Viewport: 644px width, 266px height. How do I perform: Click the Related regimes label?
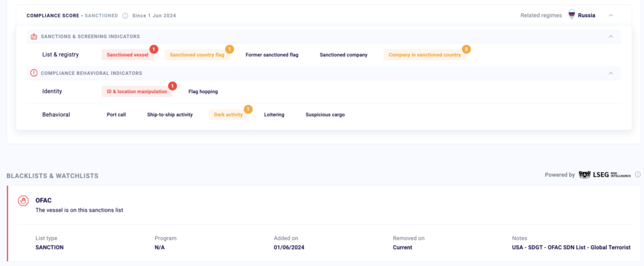(x=541, y=15)
